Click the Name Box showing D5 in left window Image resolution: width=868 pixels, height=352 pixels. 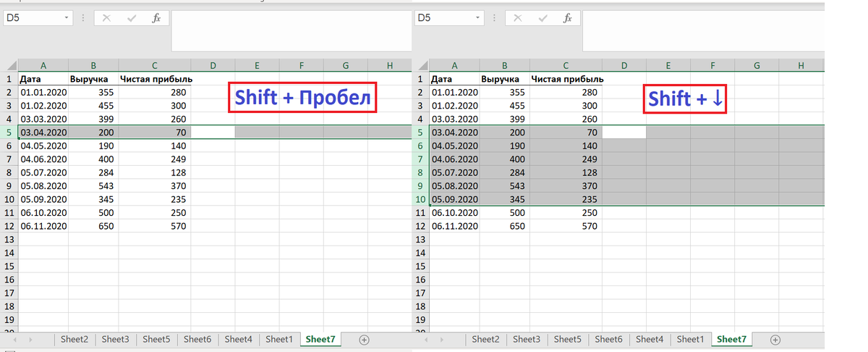click(x=33, y=17)
